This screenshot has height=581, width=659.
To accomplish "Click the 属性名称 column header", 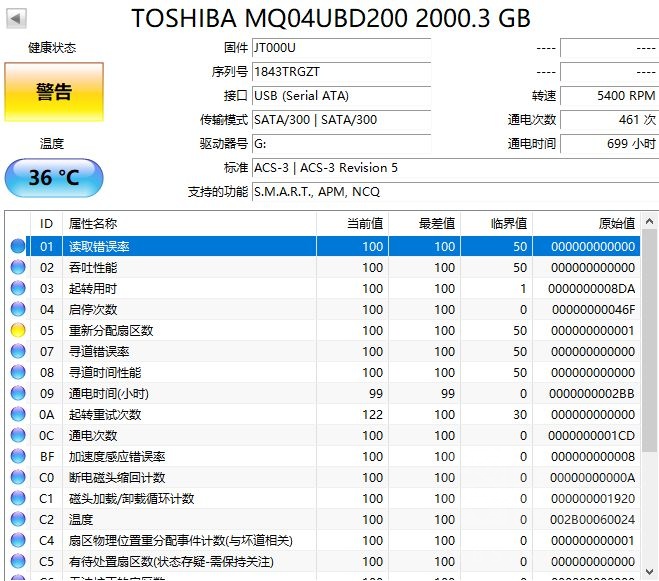I will pos(189,224).
